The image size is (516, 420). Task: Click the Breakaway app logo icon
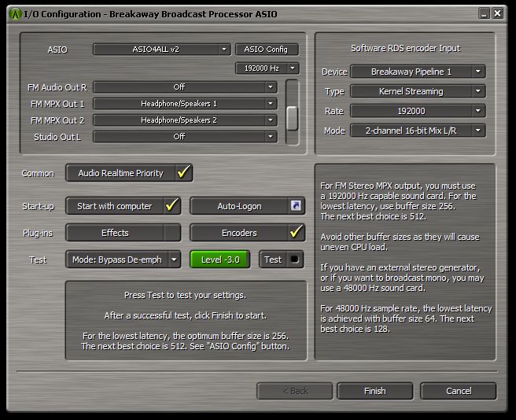pos(15,14)
